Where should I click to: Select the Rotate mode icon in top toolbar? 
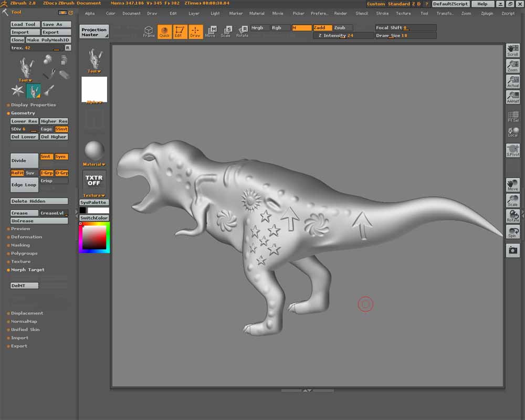point(242,31)
